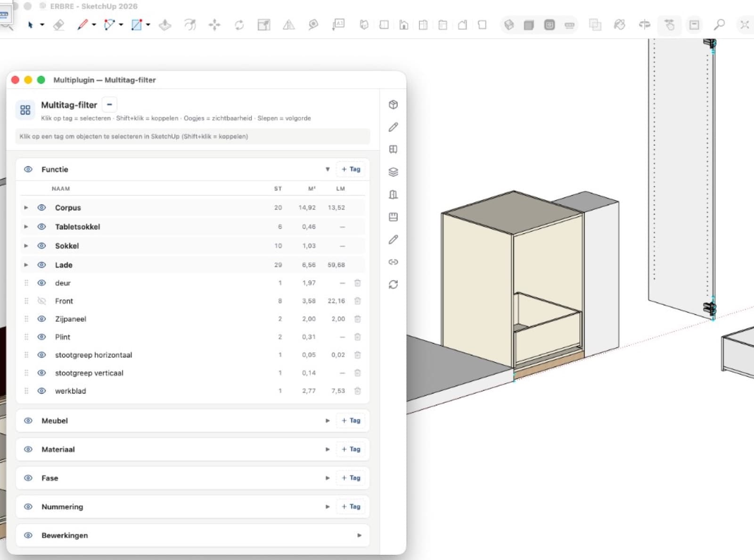Select the arrow Select tool in the toolbar
The image size is (754, 560).
point(30,25)
